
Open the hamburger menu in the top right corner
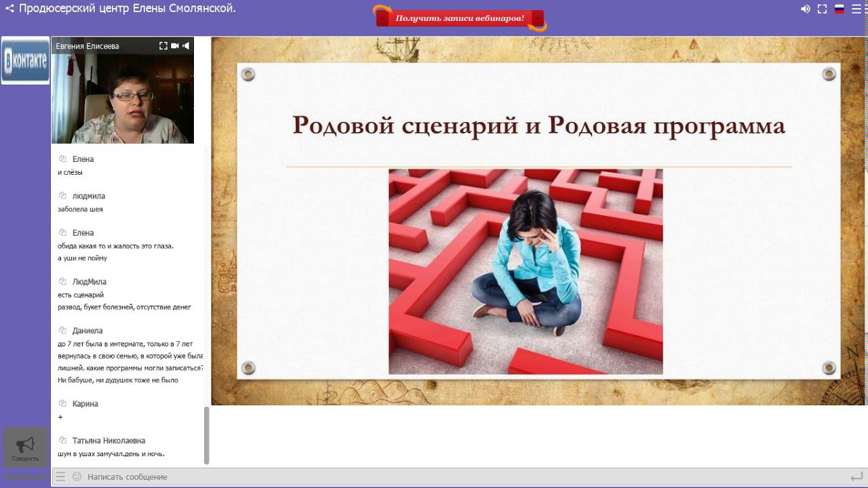pyautogui.click(x=857, y=9)
